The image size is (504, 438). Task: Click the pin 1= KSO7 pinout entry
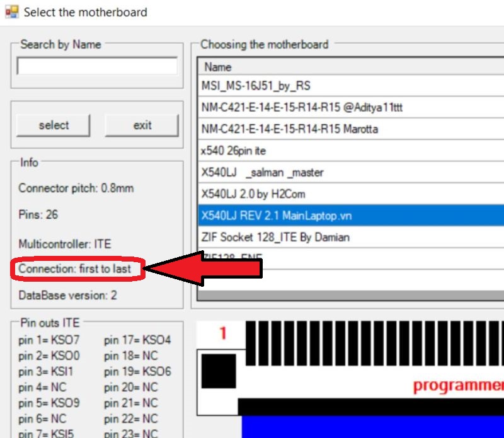pos(49,340)
